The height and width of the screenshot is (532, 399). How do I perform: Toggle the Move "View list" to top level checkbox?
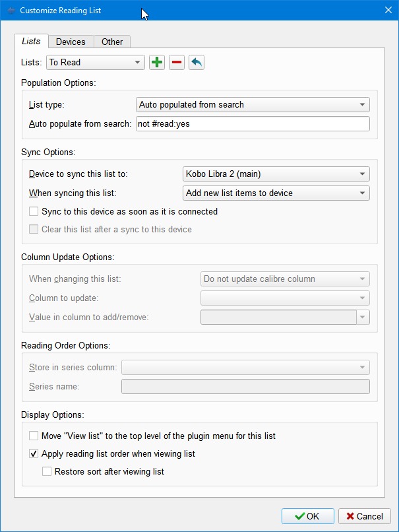(34, 436)
